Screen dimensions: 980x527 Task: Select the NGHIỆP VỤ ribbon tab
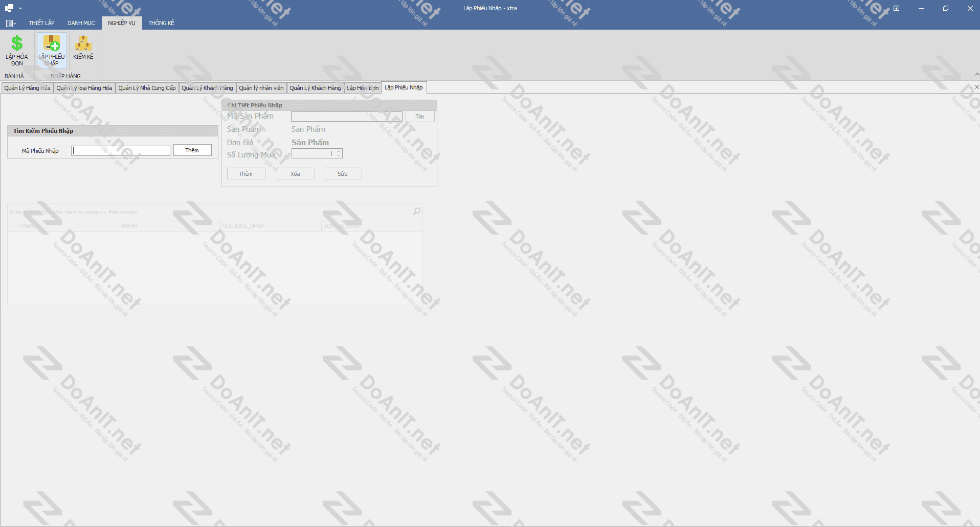click(x=122, y=23)
